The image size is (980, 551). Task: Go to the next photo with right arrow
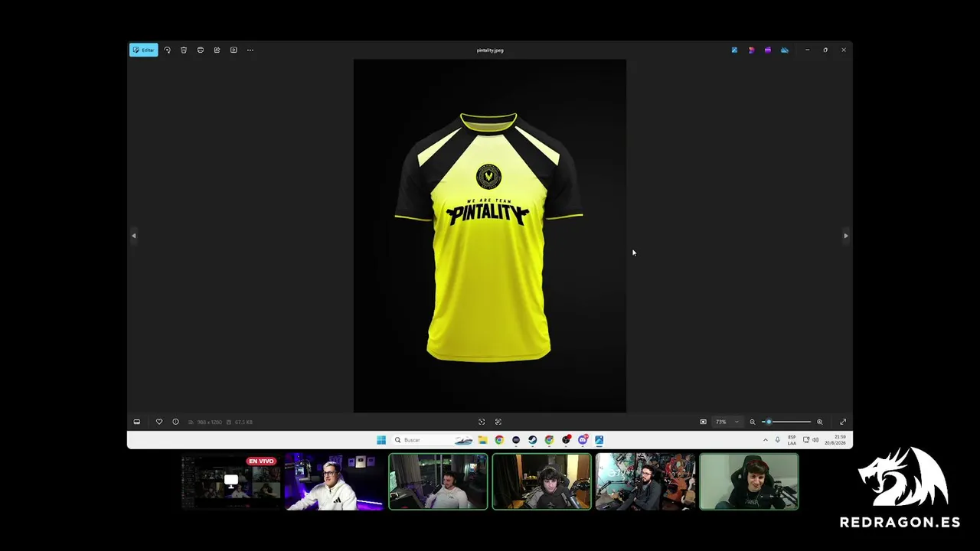click(x=846, y=236)
